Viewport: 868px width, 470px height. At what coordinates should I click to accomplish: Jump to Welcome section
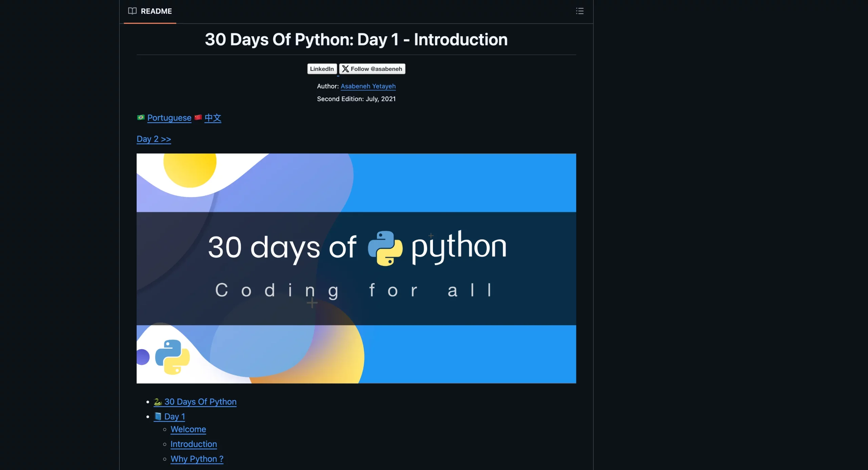click(188, 429)
